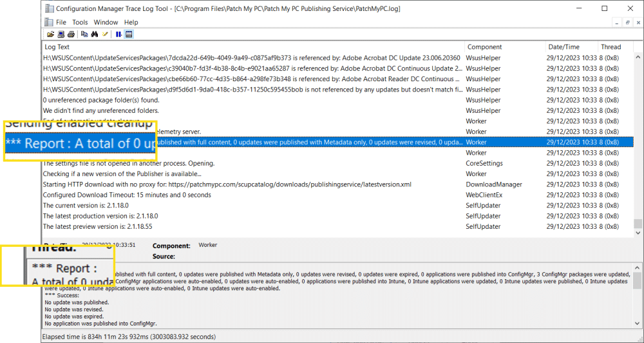Click the highlighted Report summary log row
This screenshot has width=644, height=343.
(x=337, y=142)
